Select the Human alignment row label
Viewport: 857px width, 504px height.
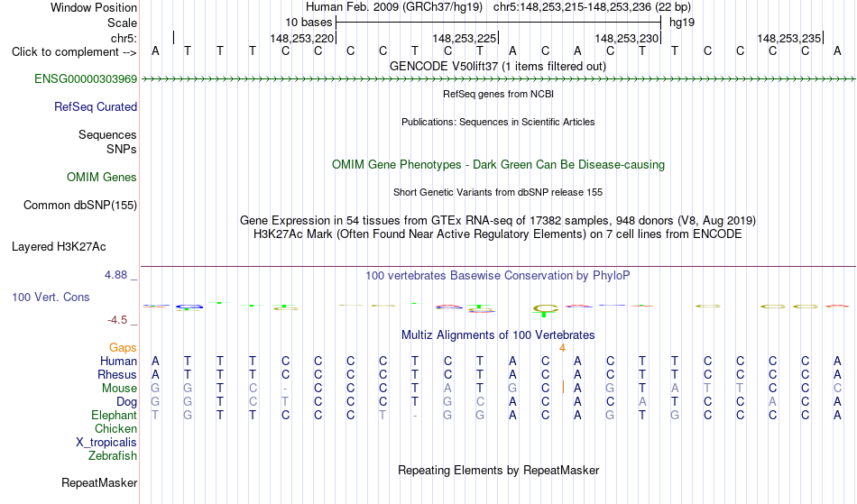click(118, 362)
